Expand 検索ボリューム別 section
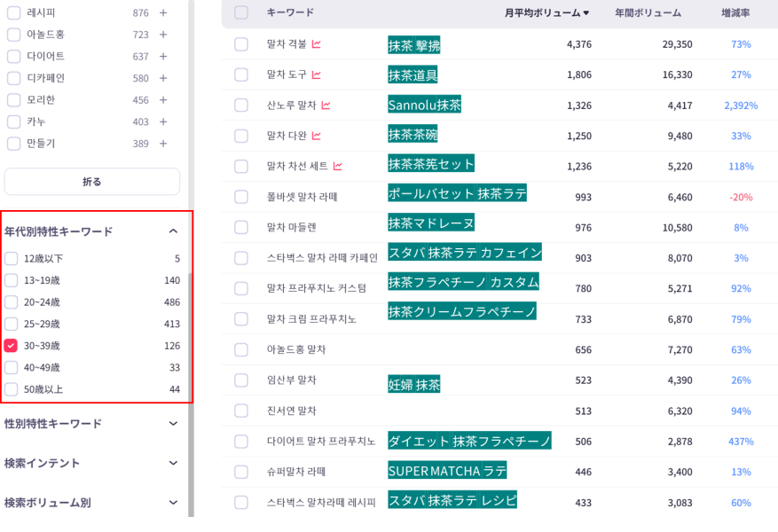 point(173,502)
